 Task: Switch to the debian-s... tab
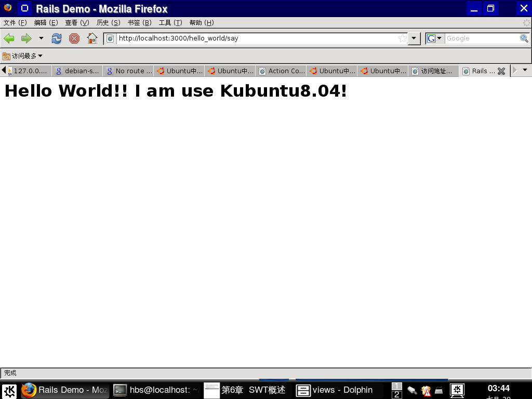click(x=77, y=71)
